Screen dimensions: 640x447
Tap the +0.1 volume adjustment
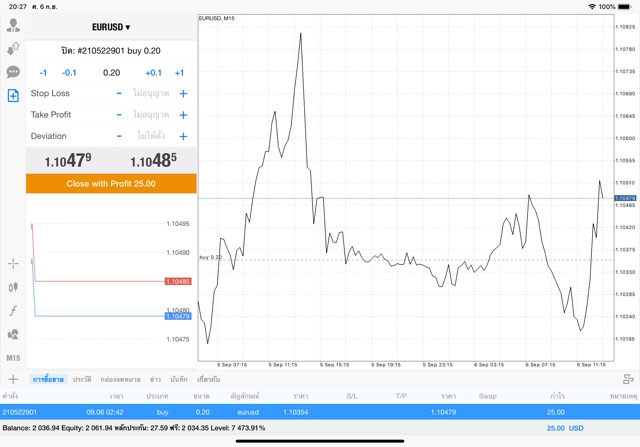coord(153,72)
